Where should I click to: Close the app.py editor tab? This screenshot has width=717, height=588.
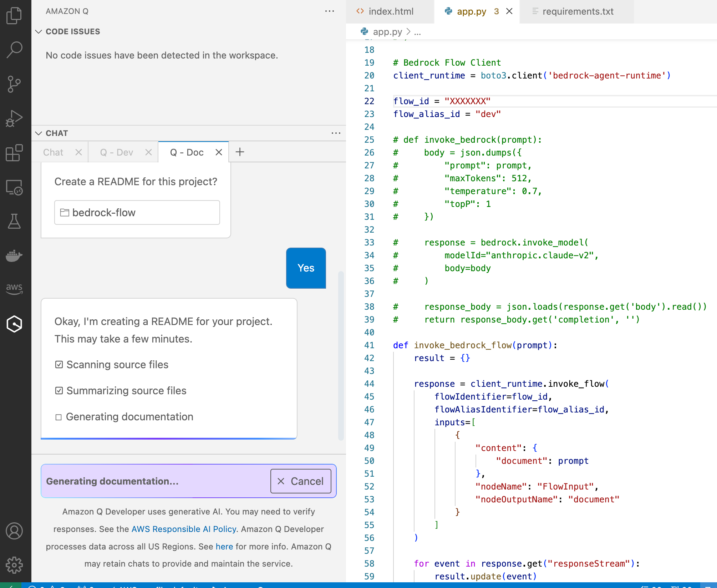[509, 11]
